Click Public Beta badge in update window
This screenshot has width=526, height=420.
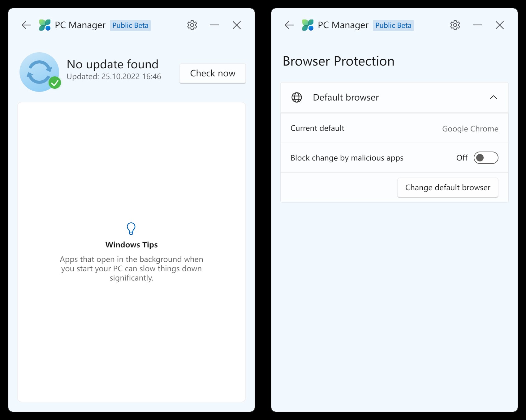click(130, 25)
